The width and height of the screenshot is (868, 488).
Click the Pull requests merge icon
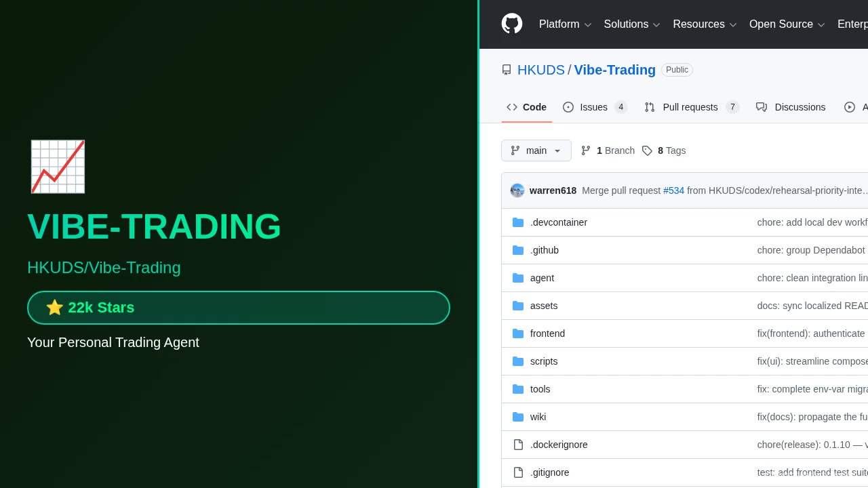[650, 107]
